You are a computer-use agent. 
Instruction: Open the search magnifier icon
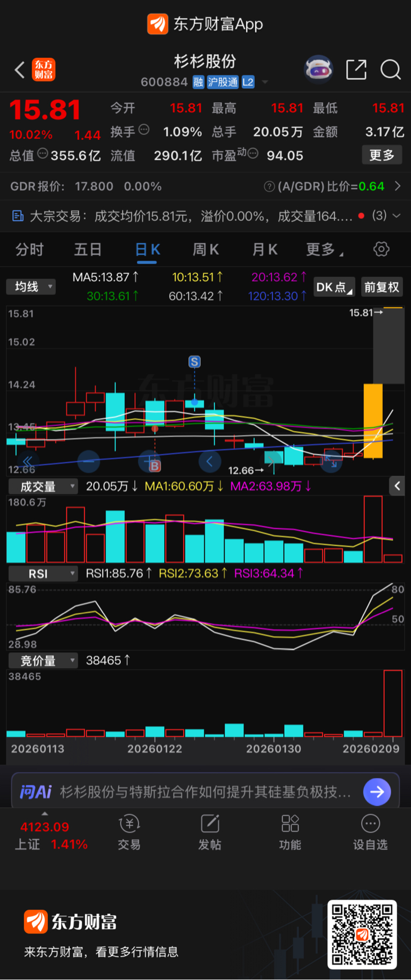click(x=391, y=70)
